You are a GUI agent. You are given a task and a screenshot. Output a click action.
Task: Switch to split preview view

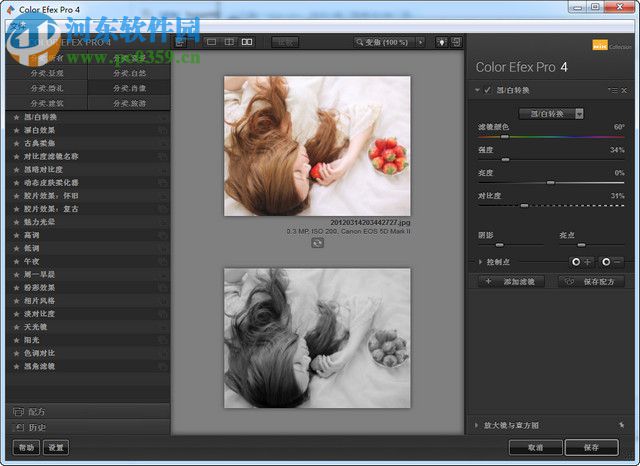click(229, 42)
